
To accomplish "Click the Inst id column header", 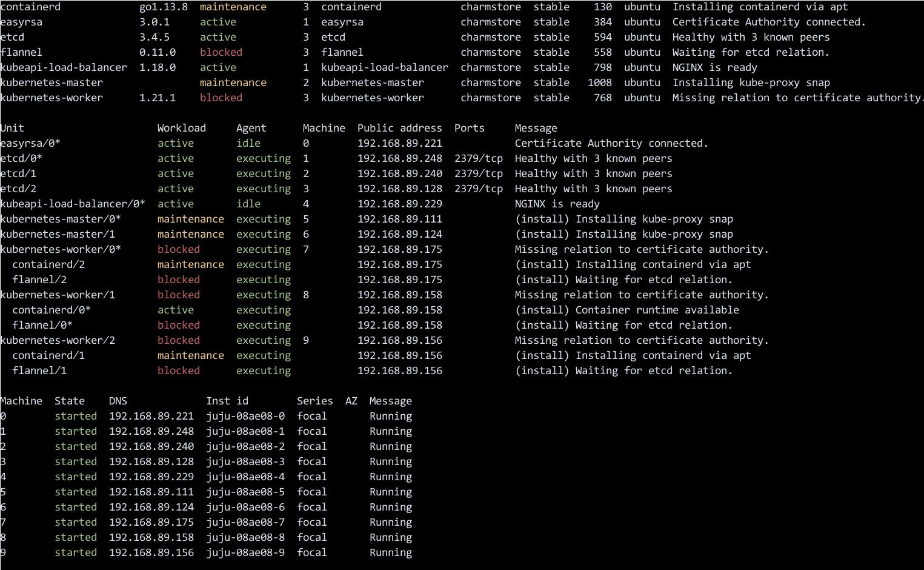I will (227, 401).
